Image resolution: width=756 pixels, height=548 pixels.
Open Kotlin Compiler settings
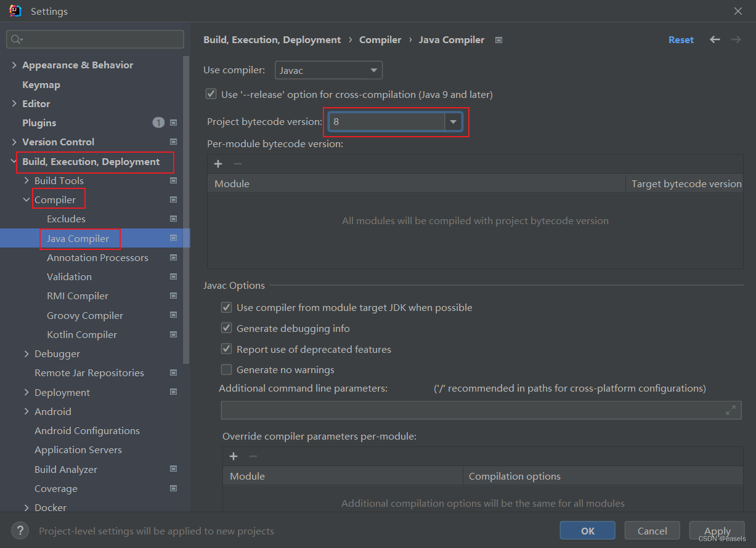click(x=82, y=334)
